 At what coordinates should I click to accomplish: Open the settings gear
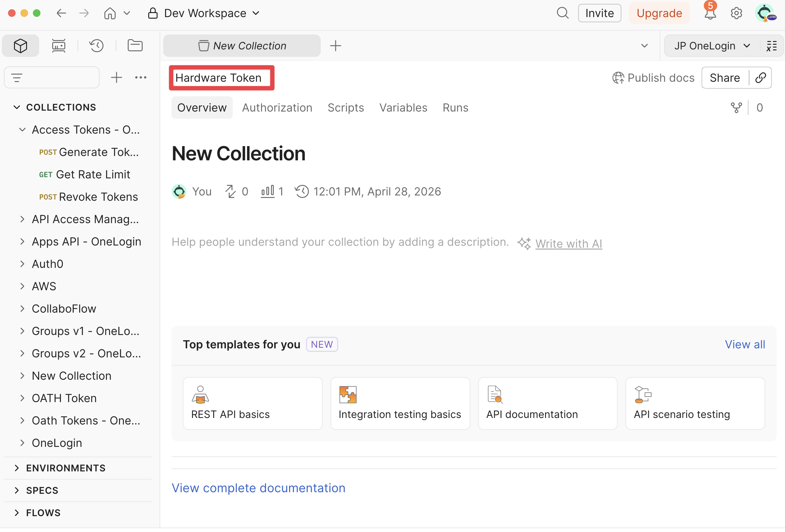[x=736, y=13]
